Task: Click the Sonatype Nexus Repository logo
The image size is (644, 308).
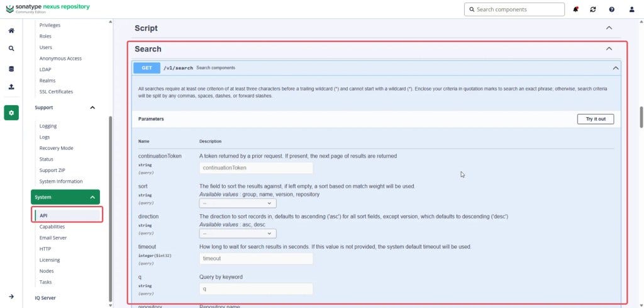Action: [x=48, y=8]
